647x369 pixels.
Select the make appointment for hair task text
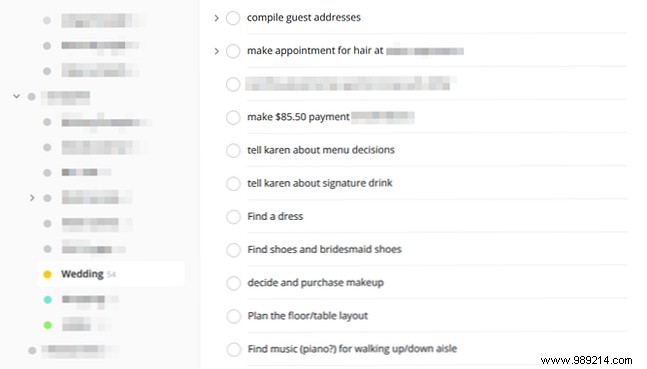pos(315,51)
